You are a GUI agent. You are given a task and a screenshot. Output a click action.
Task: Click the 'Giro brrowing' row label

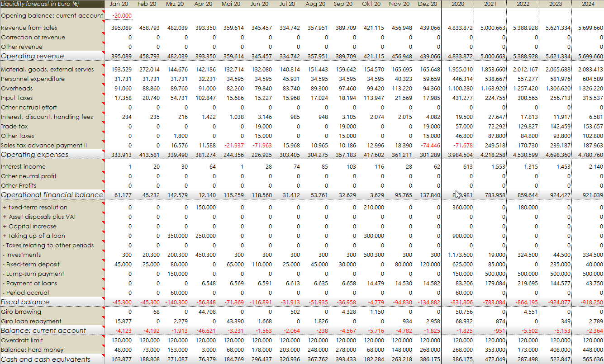[21, 312]
